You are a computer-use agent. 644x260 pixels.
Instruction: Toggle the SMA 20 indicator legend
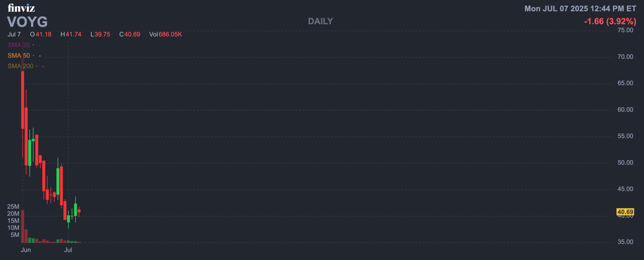point(19,45)
